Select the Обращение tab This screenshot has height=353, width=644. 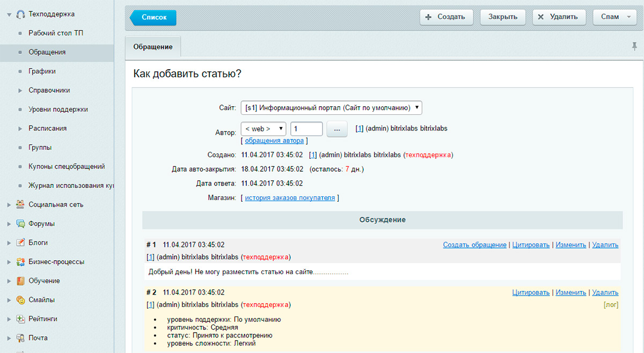153,47
